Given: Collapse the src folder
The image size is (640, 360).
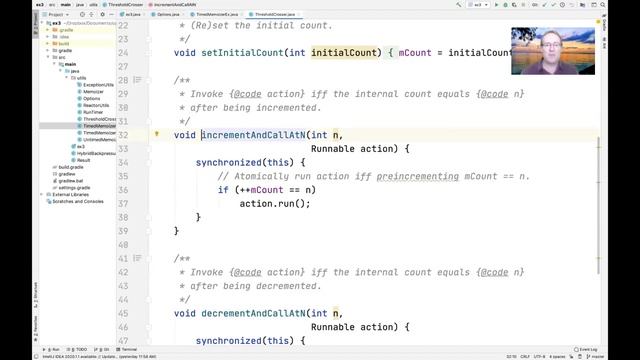Looking at the screenshot, I should (x=48, y=57).
